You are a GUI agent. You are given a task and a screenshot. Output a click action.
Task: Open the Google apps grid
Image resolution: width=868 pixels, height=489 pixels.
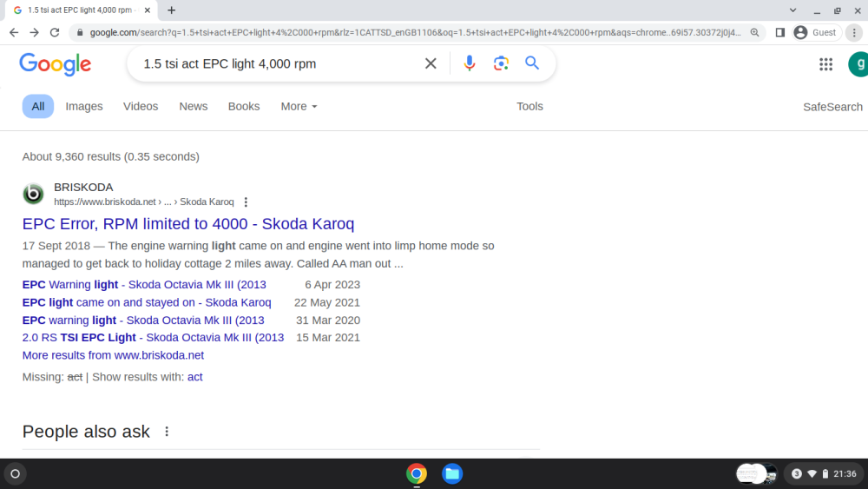pos(826,64)
